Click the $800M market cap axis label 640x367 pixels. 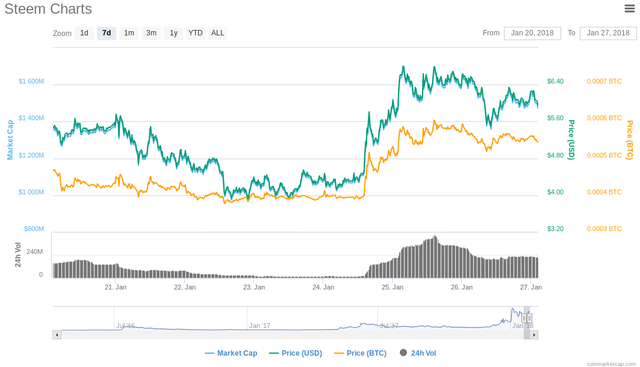[33, 229]
